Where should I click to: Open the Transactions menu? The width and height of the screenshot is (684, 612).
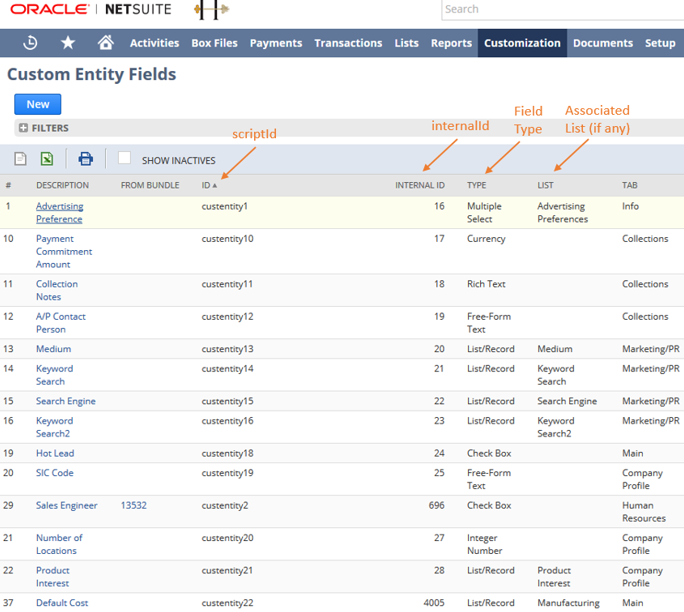(x=348, y=43)
